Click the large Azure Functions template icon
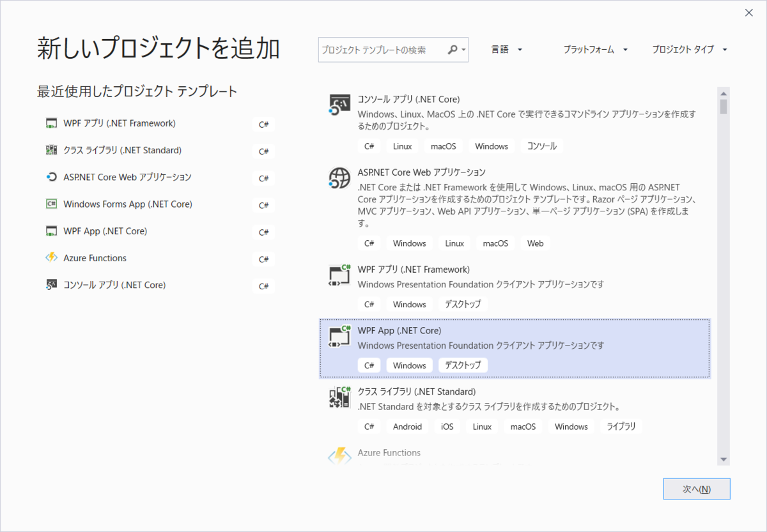The height and width of the screenshot is (532, 767). pyautogui.click(x=339, y=455)
